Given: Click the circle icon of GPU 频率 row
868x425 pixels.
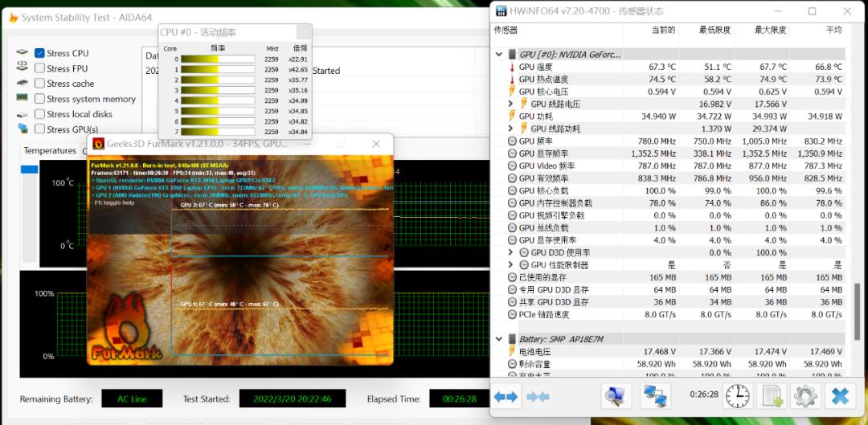Looking at the screenshot, I should [513, 141].
